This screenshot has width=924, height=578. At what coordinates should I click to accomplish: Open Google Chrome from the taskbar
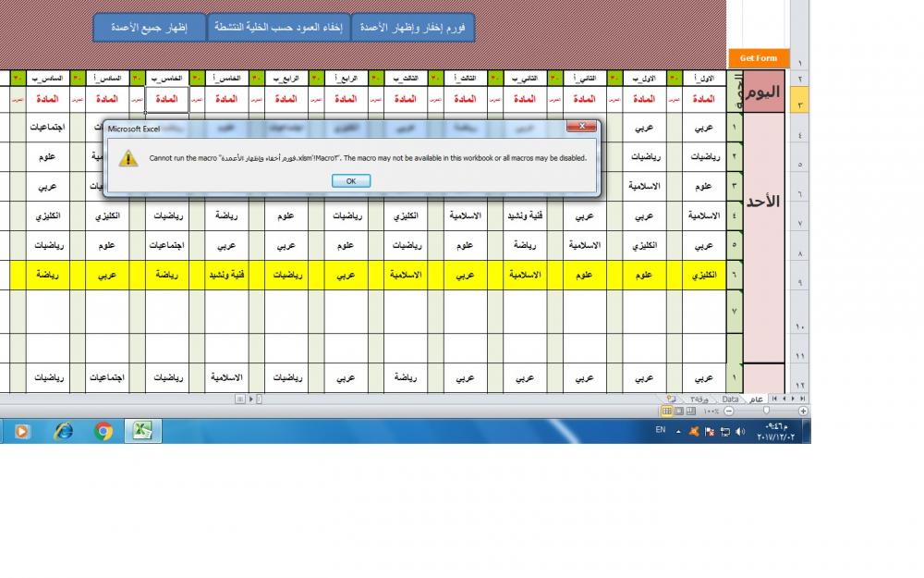click(103, 431)
